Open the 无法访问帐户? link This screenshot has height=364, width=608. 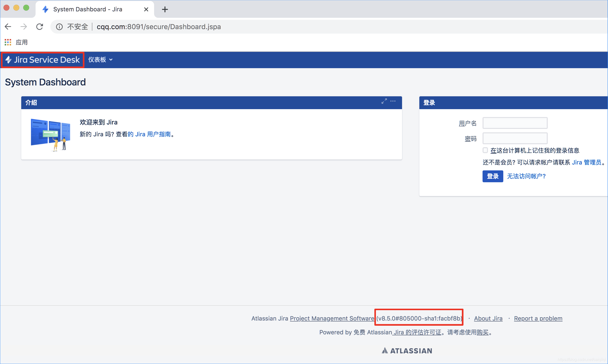tap(526, 176)
